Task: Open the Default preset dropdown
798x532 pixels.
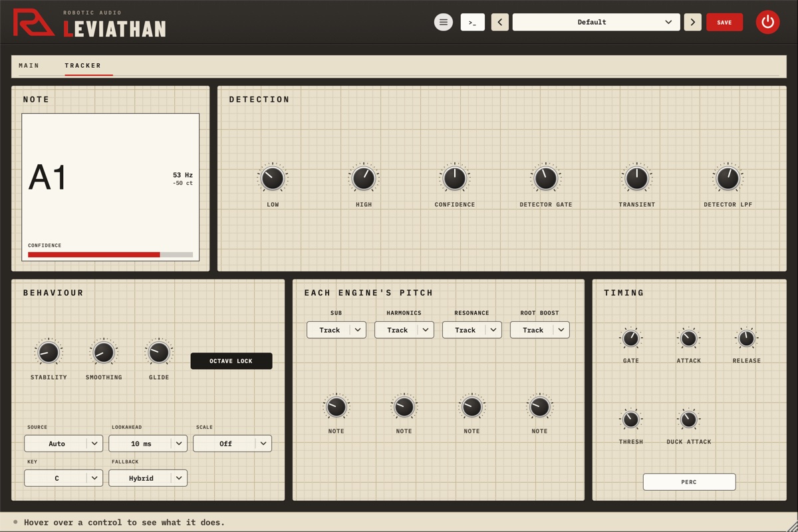Action: 597,22
